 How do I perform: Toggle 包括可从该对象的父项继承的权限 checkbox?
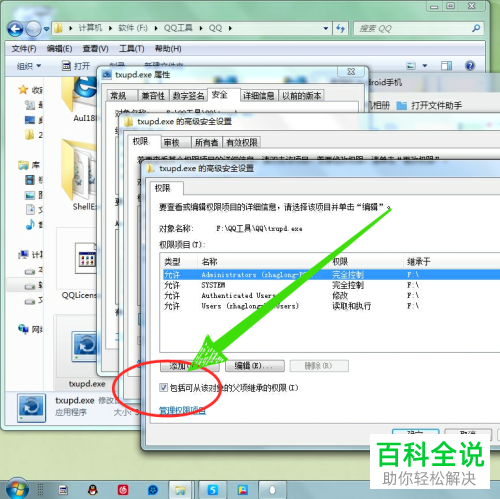(x=163, y=387)
